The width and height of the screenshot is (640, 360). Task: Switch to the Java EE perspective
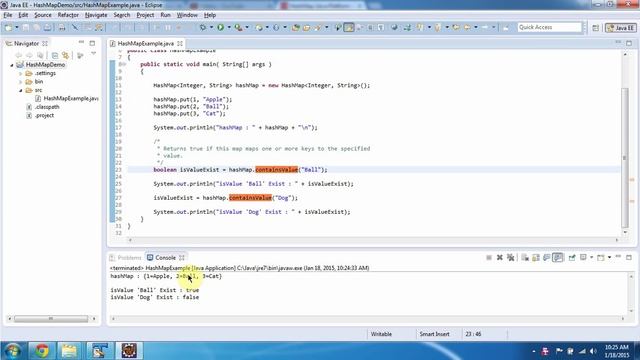click(x=620, y=27)
